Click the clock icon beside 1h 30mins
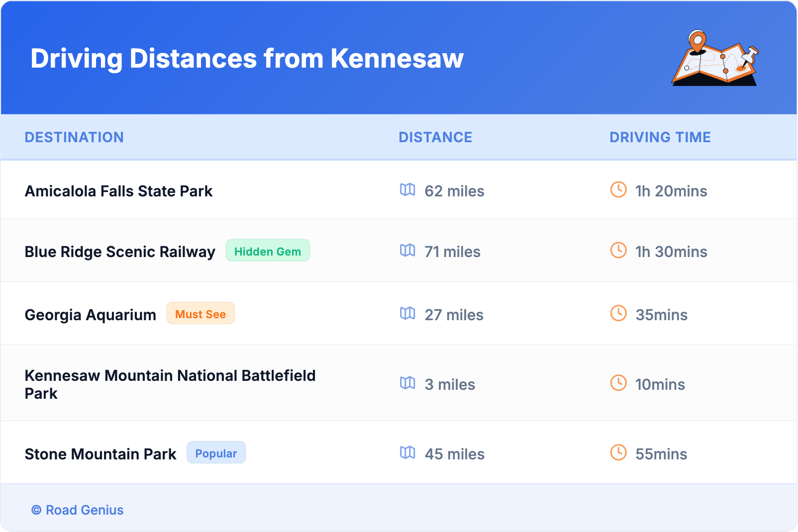 (x=618, y=251)
